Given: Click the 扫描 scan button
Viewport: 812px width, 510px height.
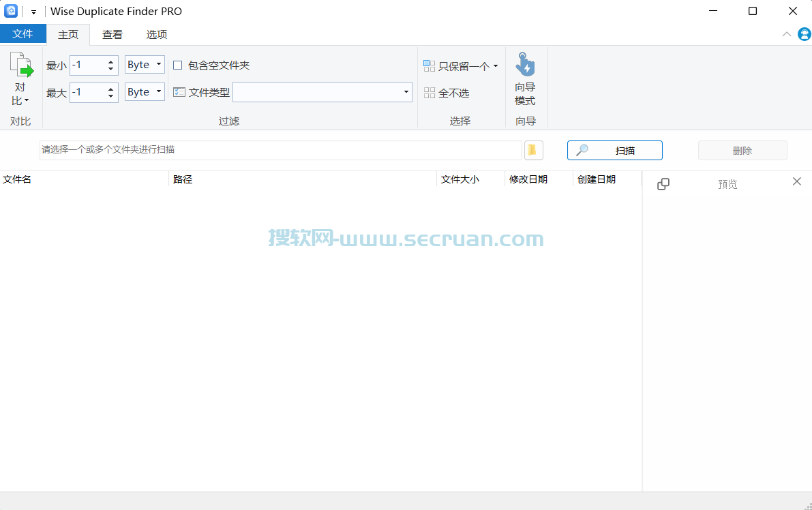Looking at the screenshot, I should click(615, 151).
